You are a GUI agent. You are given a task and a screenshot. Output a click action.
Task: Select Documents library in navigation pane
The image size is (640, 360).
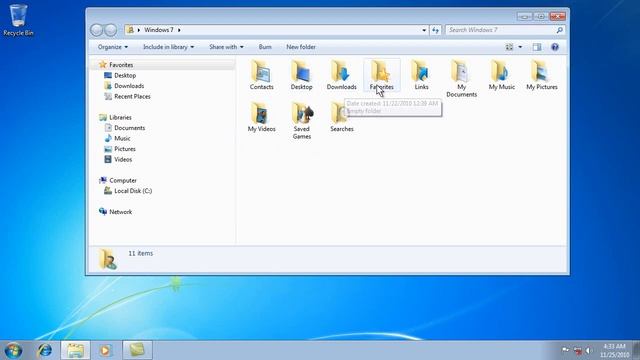[129, 128]
